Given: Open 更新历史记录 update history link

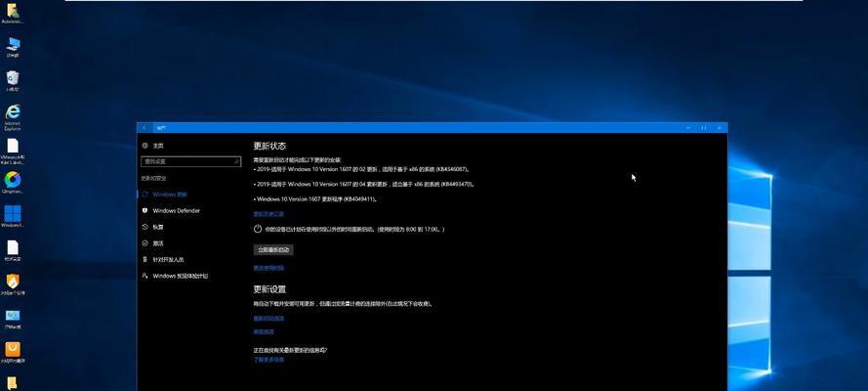Looking at the screenshot, I should click(269, 214).
